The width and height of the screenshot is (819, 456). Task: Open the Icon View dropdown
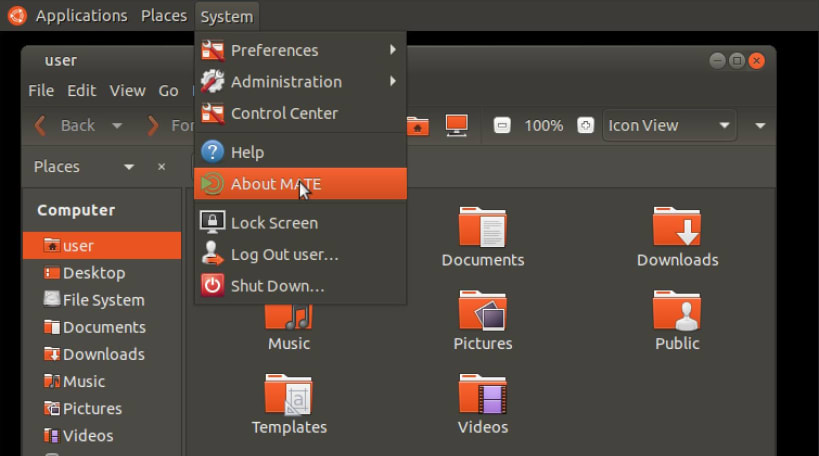[670, 125]
